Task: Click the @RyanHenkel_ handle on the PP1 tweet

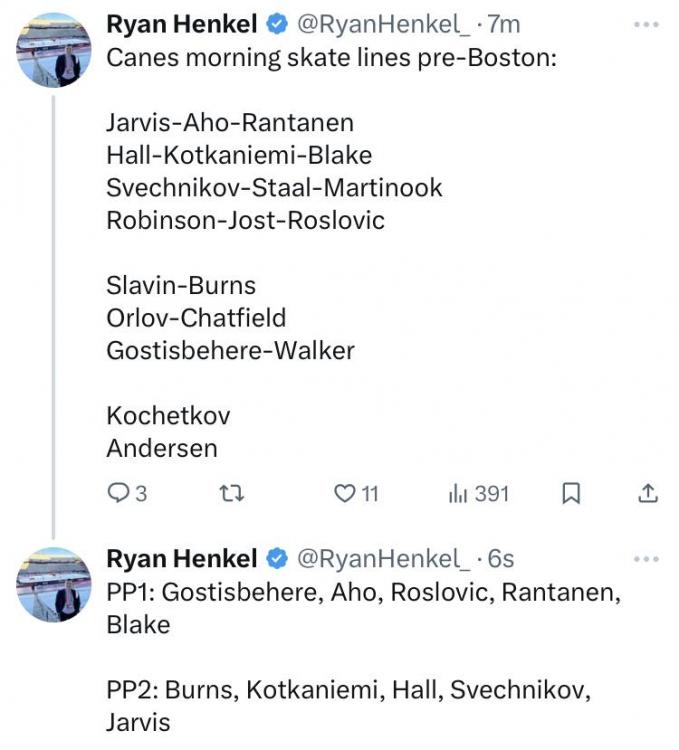Action: click(x=382, y=559)
